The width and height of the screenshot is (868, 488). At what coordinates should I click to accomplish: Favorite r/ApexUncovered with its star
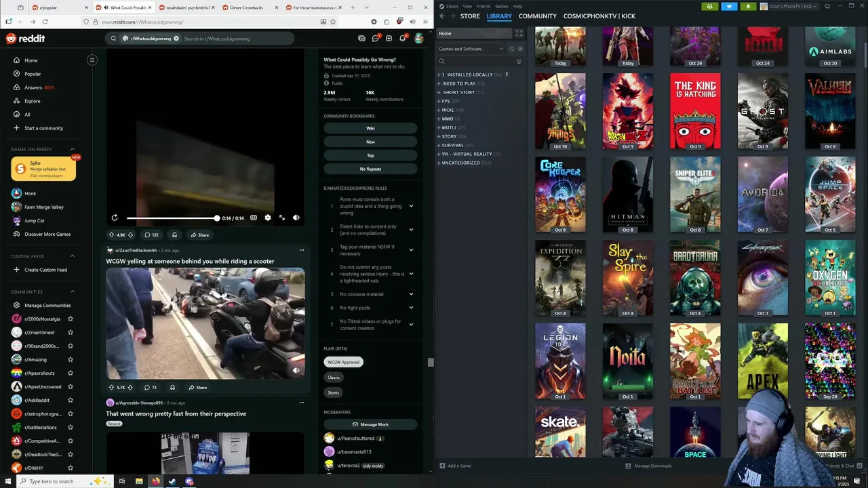71,387
